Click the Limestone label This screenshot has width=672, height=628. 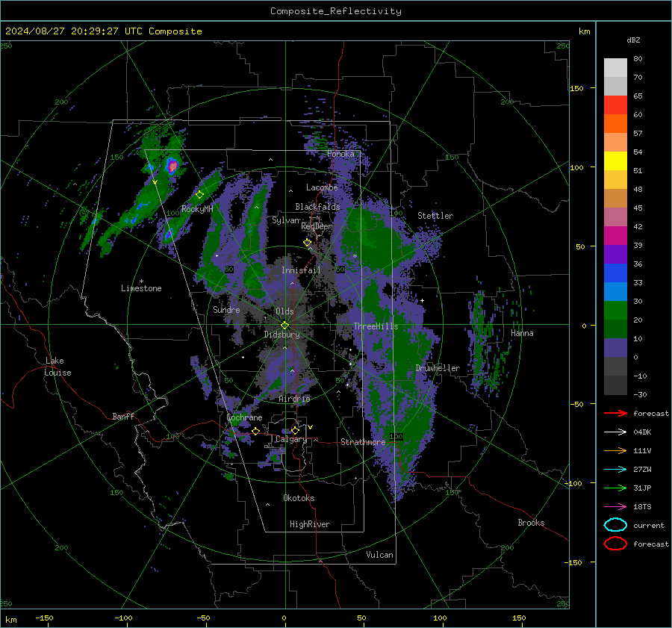(141, 288)
